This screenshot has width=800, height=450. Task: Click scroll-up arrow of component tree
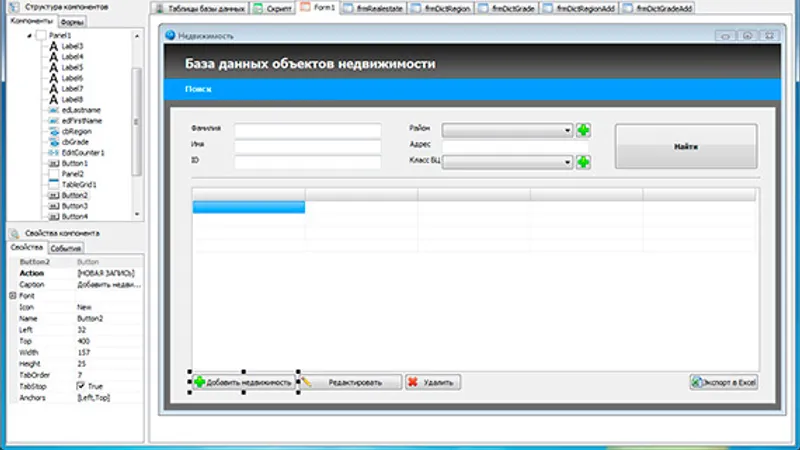click(x=137, y=36)
